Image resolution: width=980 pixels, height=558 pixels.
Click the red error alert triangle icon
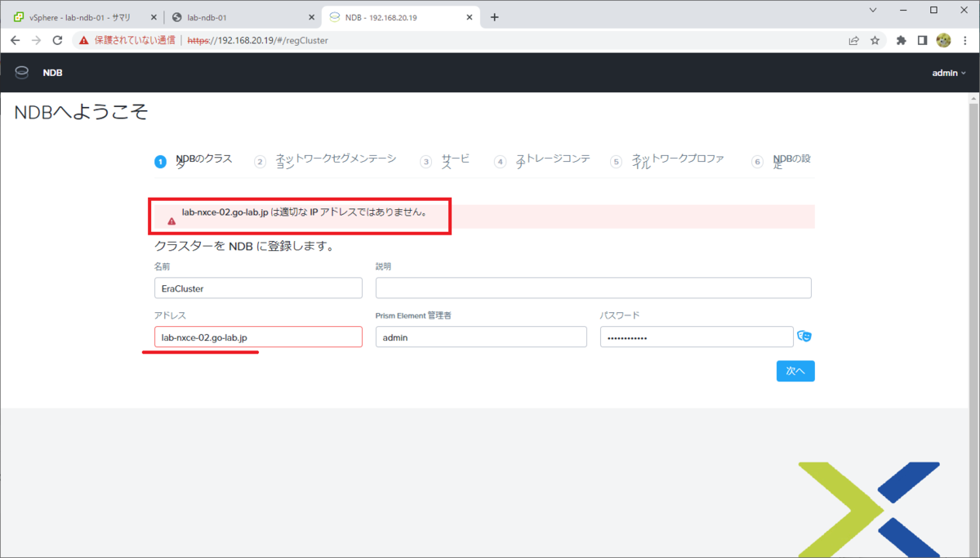pos(171,221)
